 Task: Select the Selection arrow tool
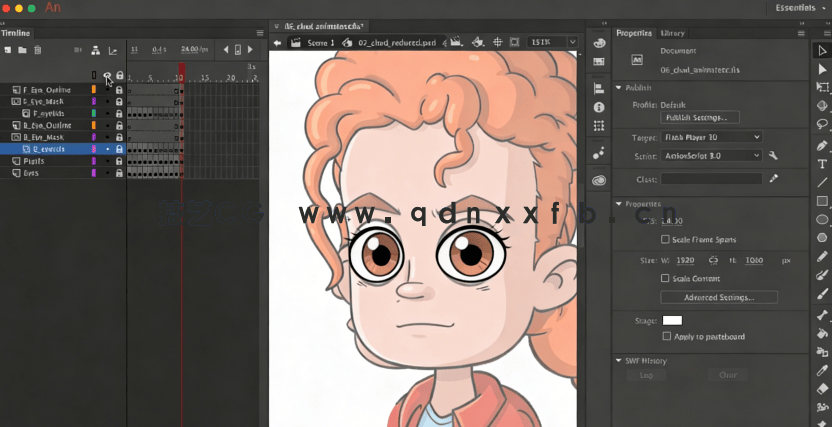(822, 50)
